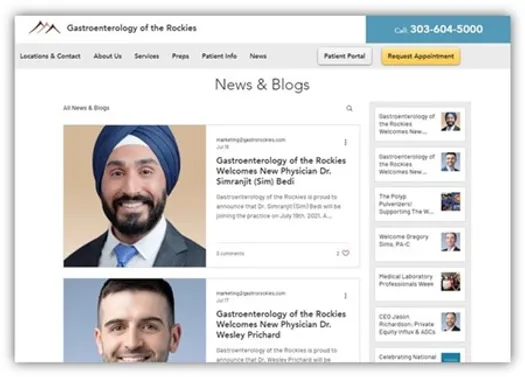The height and width of the screenshot is (377, 525).
Task: Open the Patient Info menu
Action: (219, 56)
